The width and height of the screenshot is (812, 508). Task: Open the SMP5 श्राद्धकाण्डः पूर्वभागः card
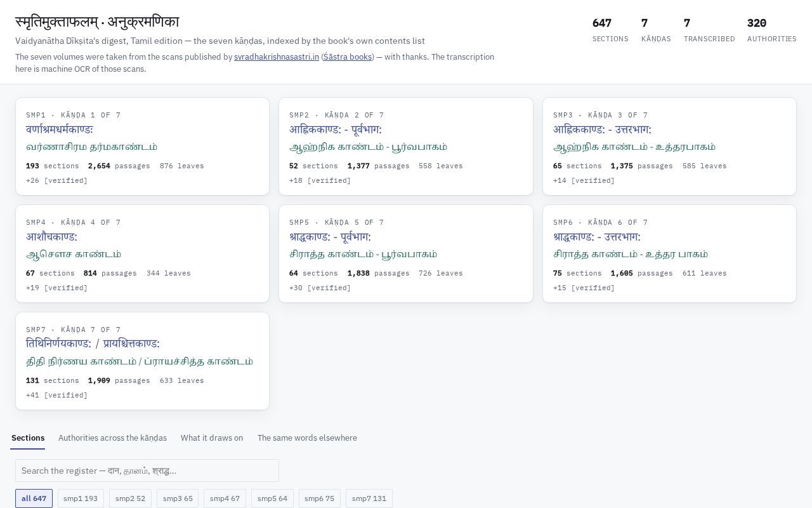(406, 253)
